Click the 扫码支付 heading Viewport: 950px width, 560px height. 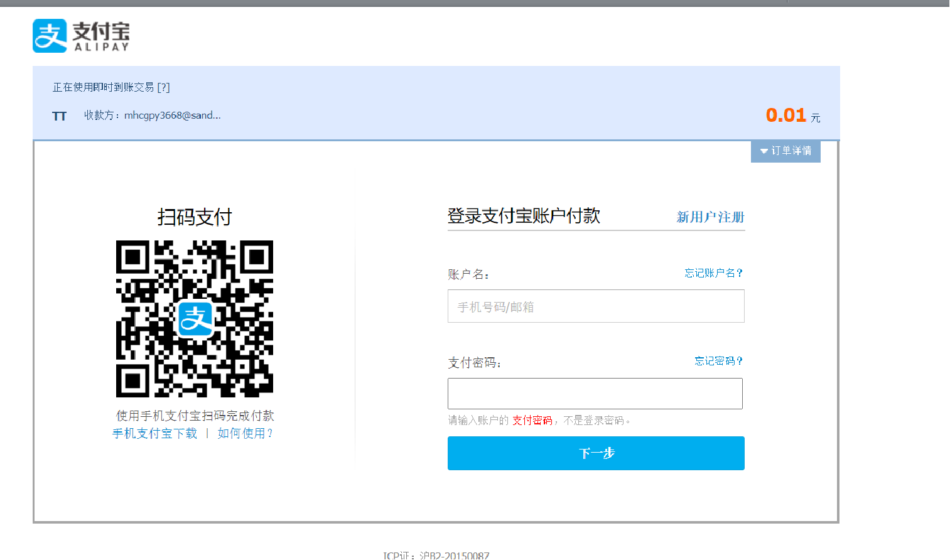coord(195,217)
